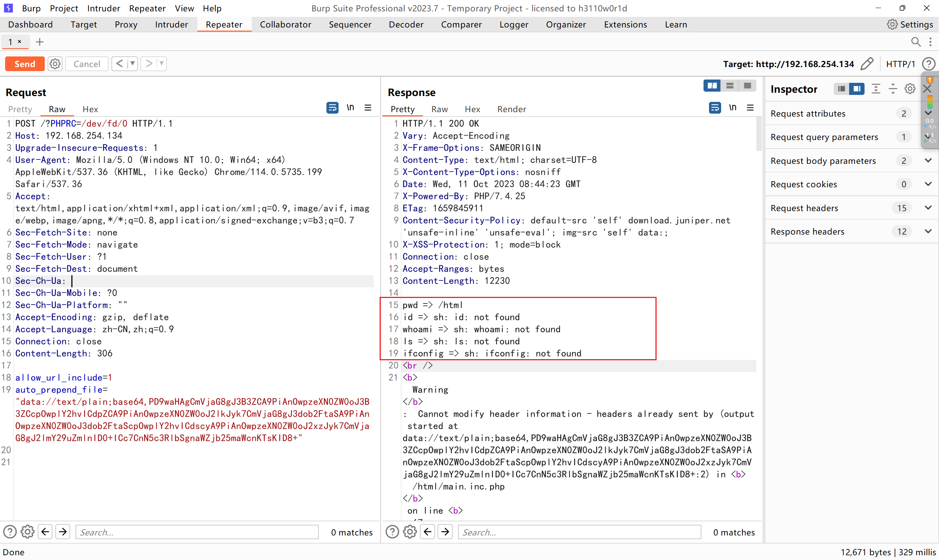Select combined tabbed view layout
This screenshot has height=560, width=939.
click(747, 86)
